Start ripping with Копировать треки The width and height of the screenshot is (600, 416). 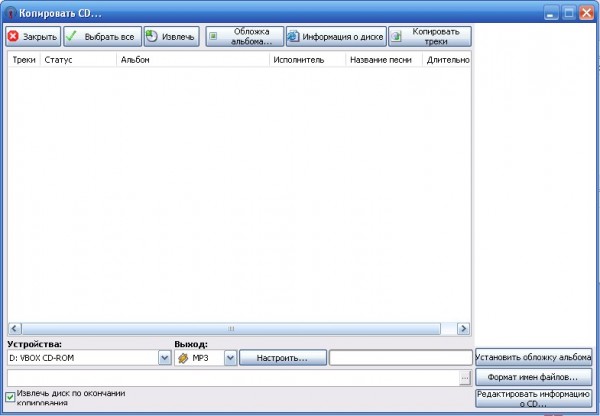point(430,37)
